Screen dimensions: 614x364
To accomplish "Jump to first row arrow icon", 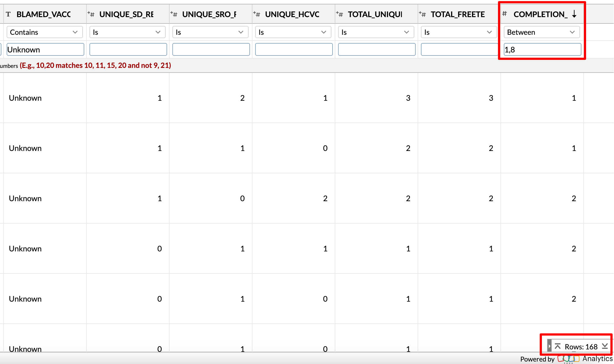I will (558, 346).
